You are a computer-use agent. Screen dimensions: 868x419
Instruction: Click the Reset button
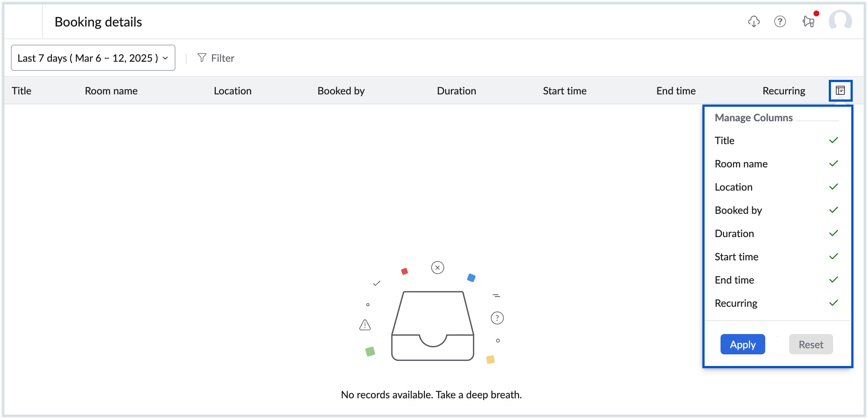click(x=811, y=344)
